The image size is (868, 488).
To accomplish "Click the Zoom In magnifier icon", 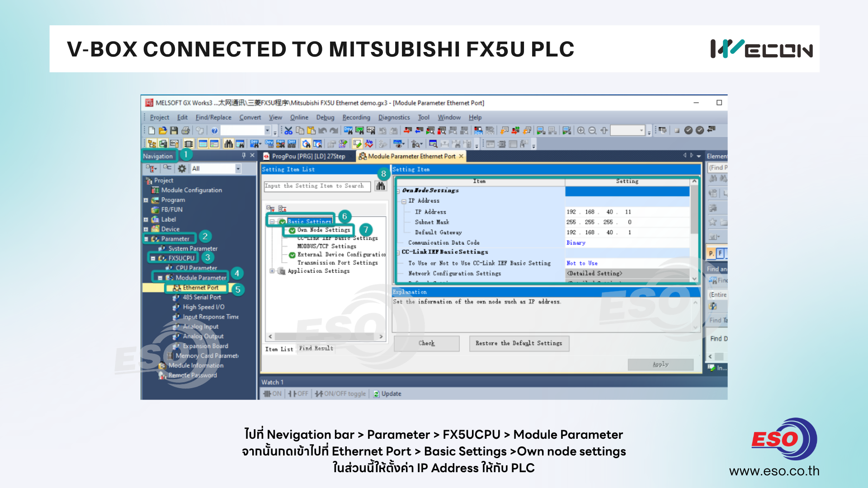I will point(581,131).
